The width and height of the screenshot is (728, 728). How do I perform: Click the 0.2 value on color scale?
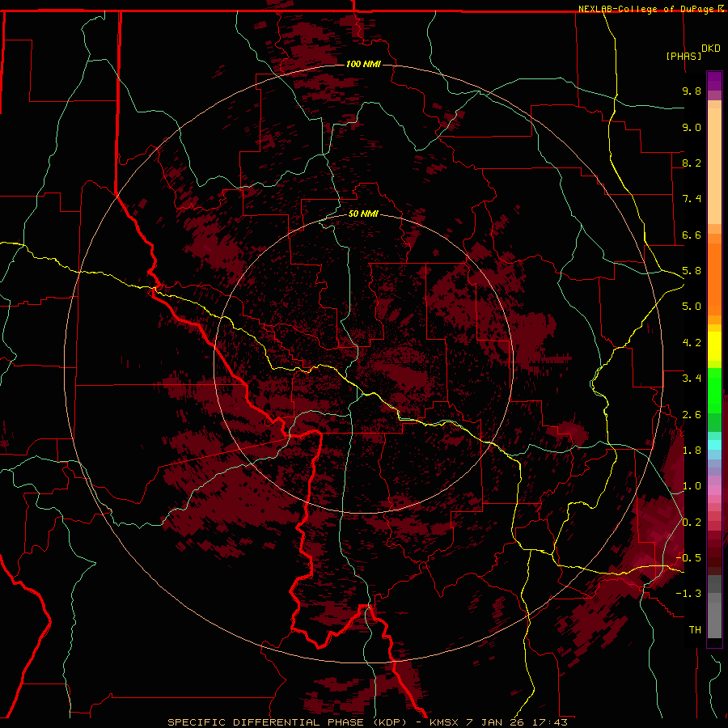click(692, 523)
